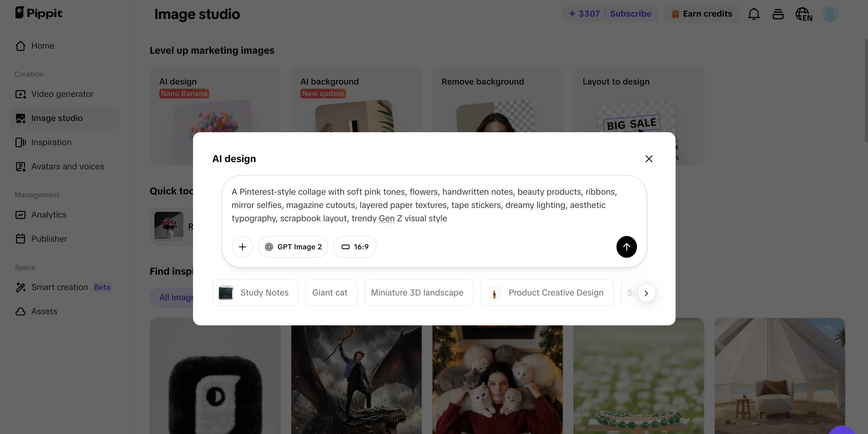Open the Publisher calendar icon

(x=21, y=239)
